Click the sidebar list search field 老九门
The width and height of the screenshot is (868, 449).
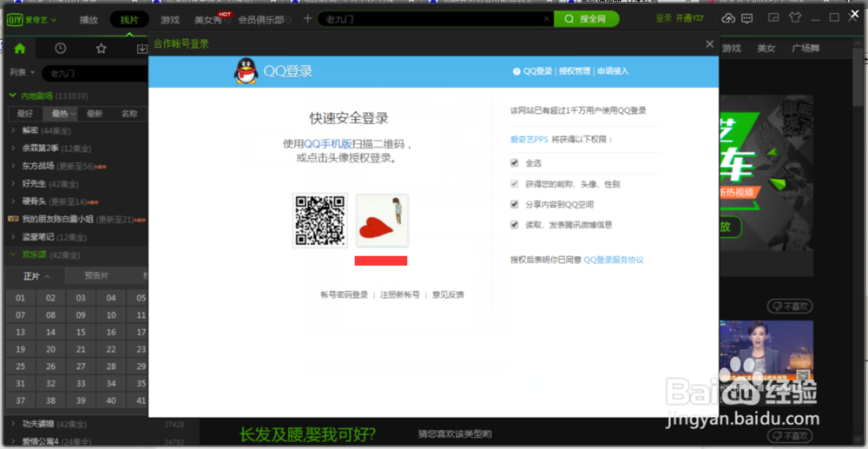[x=94, y=73]
